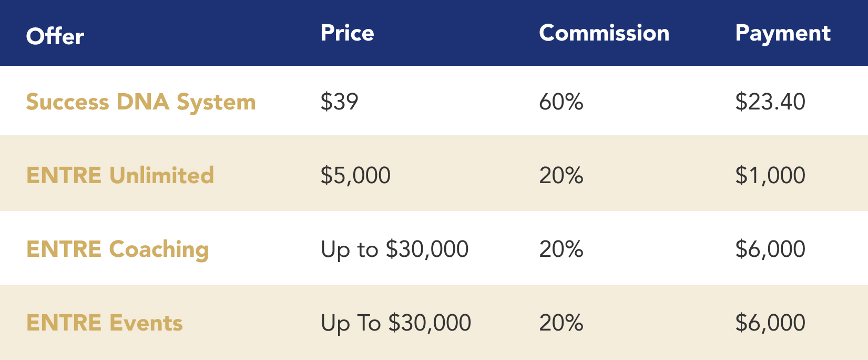Select the $39 price cell
868x360 pixels.
pyautogui.click(x=340, y=102)
